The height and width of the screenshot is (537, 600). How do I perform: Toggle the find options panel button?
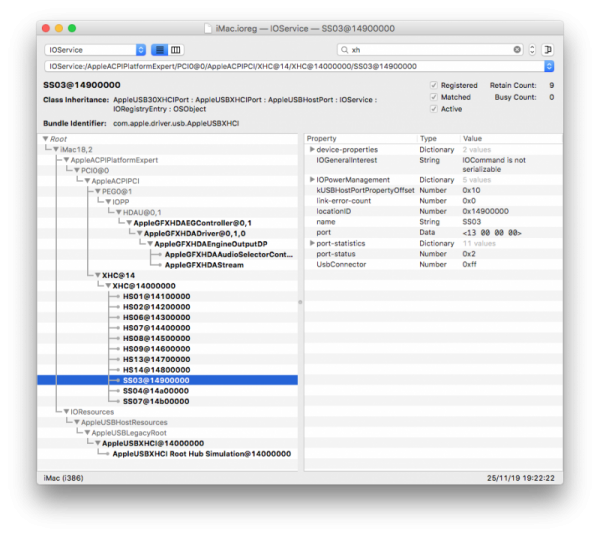[548, 50]
